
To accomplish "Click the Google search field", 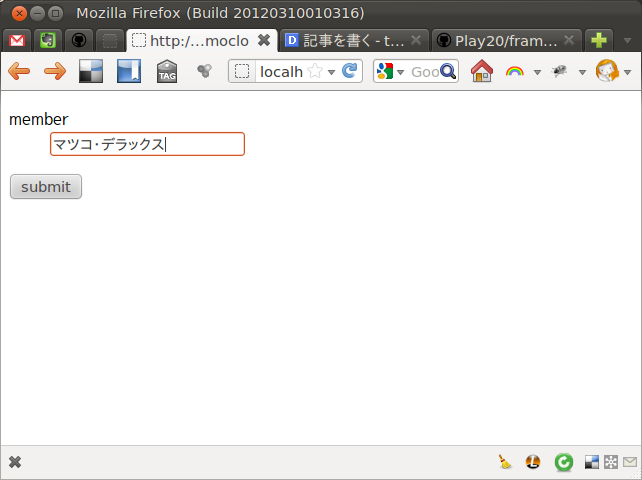I will click(424, 72).
